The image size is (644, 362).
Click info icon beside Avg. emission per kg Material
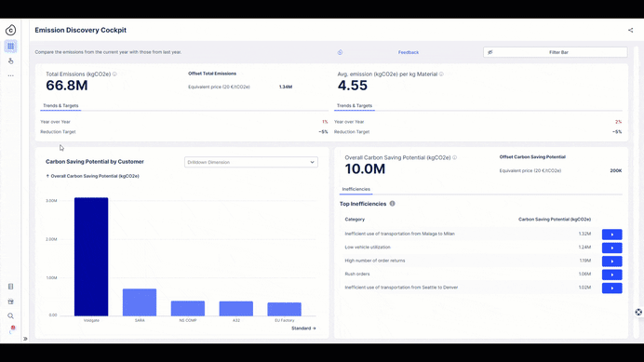[x=441, y=74]
